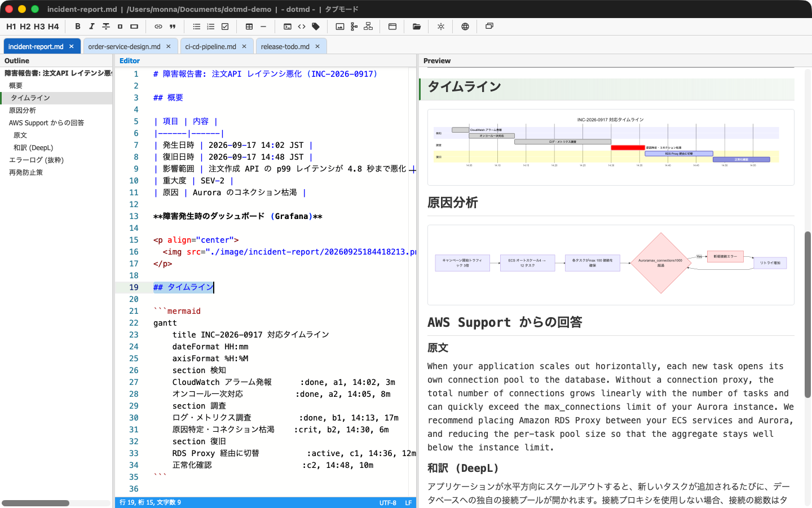The image size is (812, 508).
Task: Apply H1 heading format
Action: (x=11, y=27)
